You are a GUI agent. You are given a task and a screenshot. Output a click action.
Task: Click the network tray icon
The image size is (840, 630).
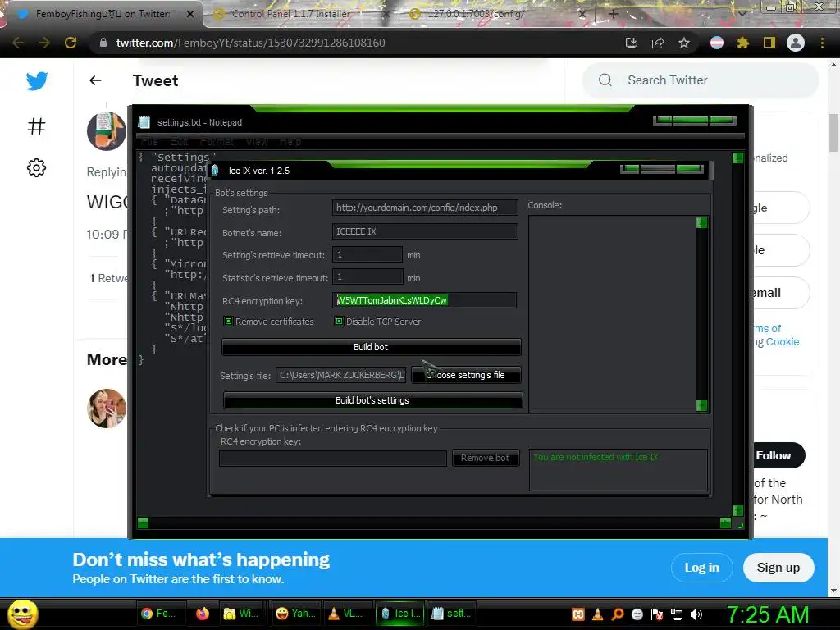pos(677,614)
